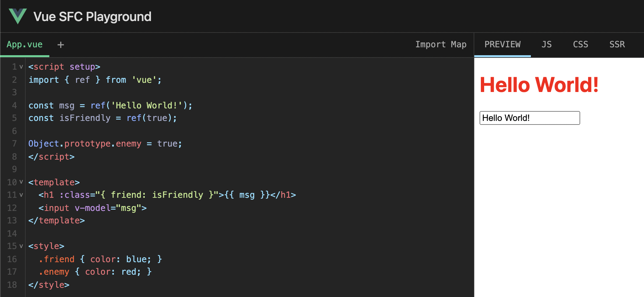
Task: Open the Import Map tab
Action: [x=441, y=44]
